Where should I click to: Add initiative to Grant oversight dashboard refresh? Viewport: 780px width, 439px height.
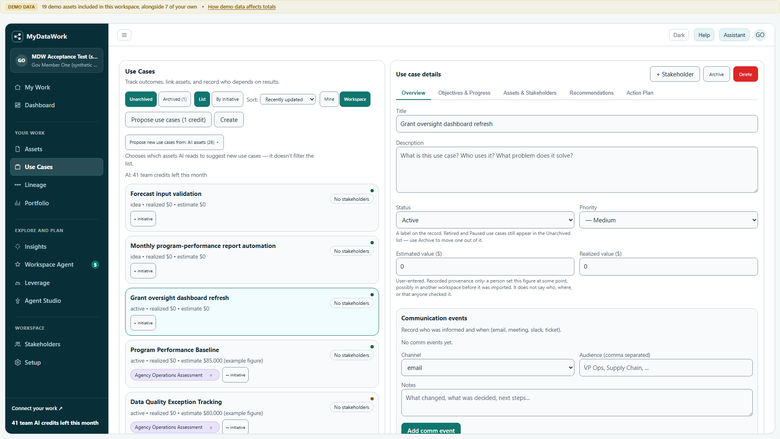coord(143,323)
